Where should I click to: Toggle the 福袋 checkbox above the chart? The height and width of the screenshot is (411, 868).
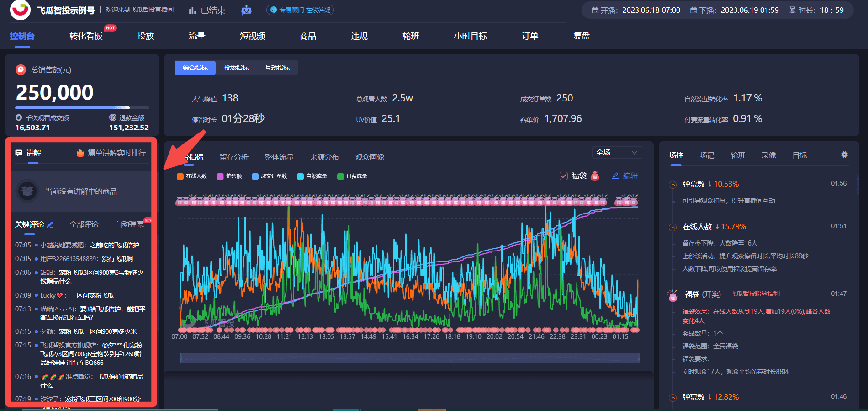tap(564, 176)
